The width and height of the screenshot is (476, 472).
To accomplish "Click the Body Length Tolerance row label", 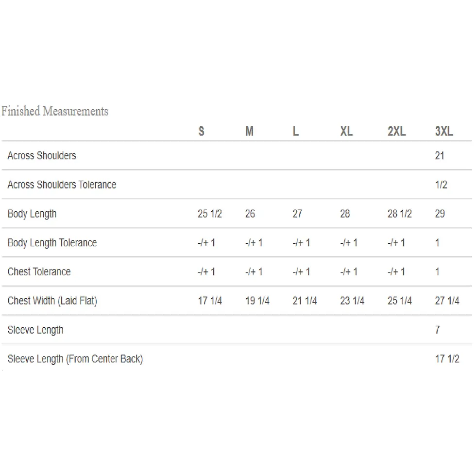I will pyautogui.click(x=52, y=243).
